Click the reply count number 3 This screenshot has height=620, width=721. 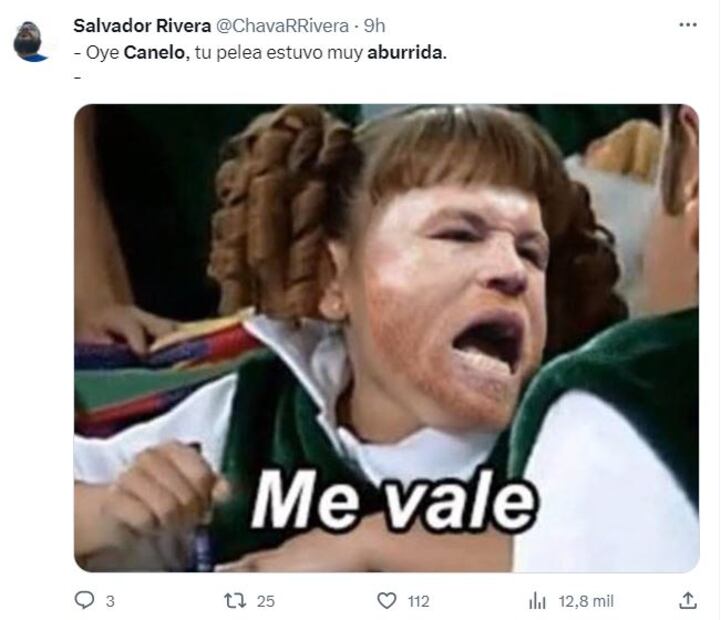coord(110,601)
